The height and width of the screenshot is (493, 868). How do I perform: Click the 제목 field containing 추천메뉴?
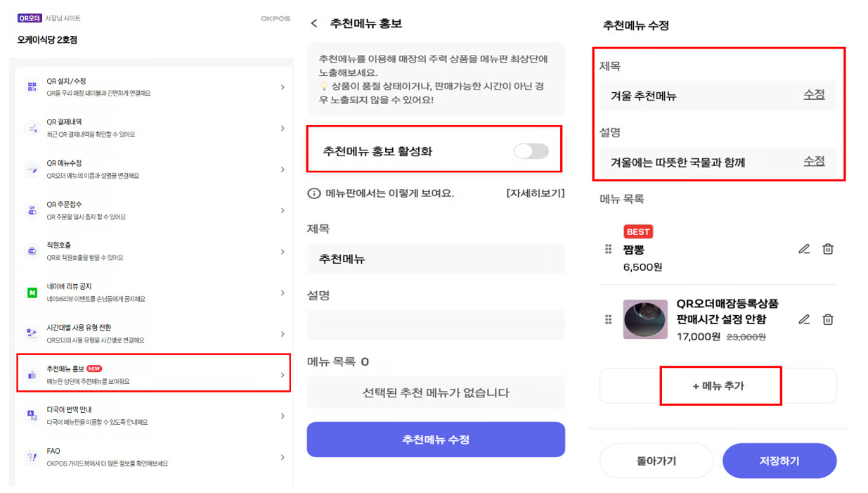tap(436, 259)
